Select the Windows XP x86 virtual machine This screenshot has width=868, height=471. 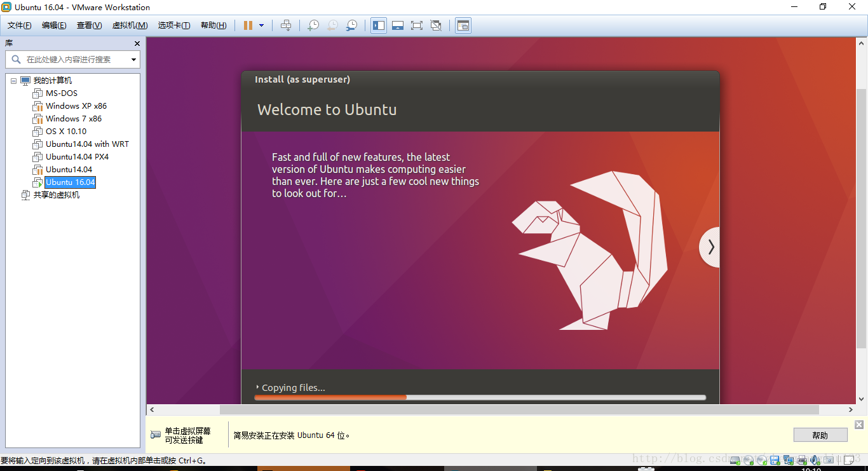pyautogui.click(x=76, y=106)
